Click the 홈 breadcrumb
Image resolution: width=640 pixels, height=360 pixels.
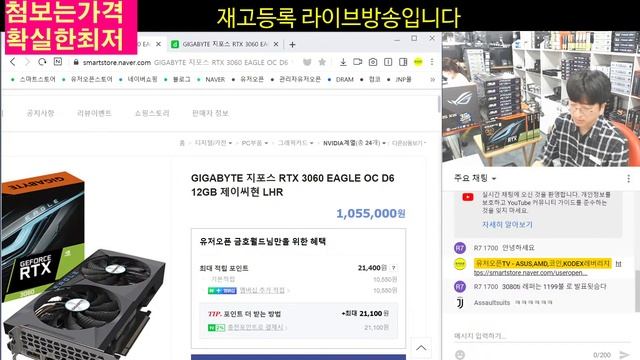[182, 143]
